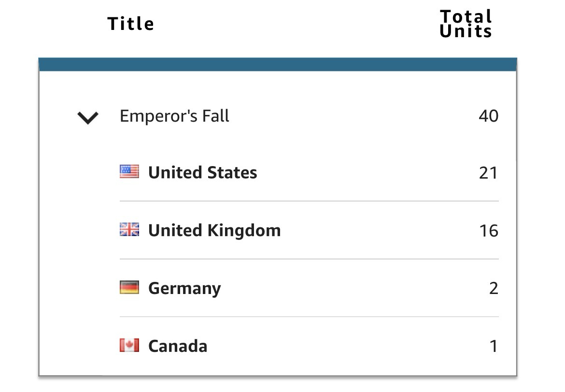The height and width of the screenshot is (392, 565).
Task: Click the divider line below United States row
Action: (309, 201)
